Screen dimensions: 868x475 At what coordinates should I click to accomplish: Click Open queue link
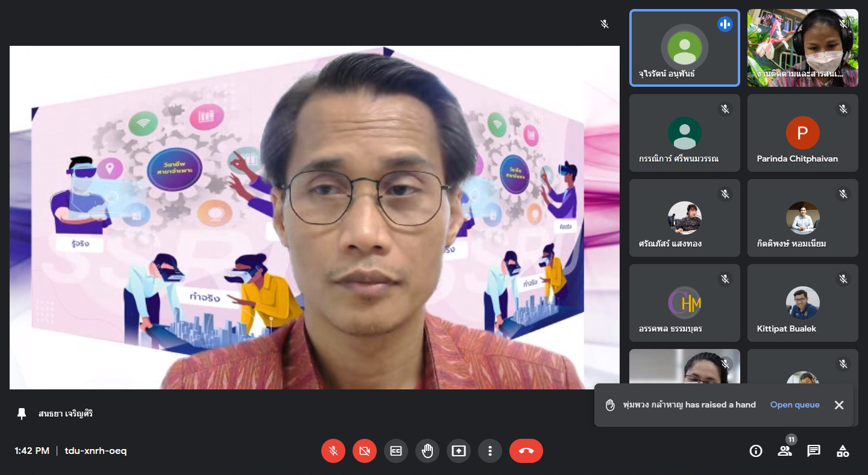(x=794, y=405)
